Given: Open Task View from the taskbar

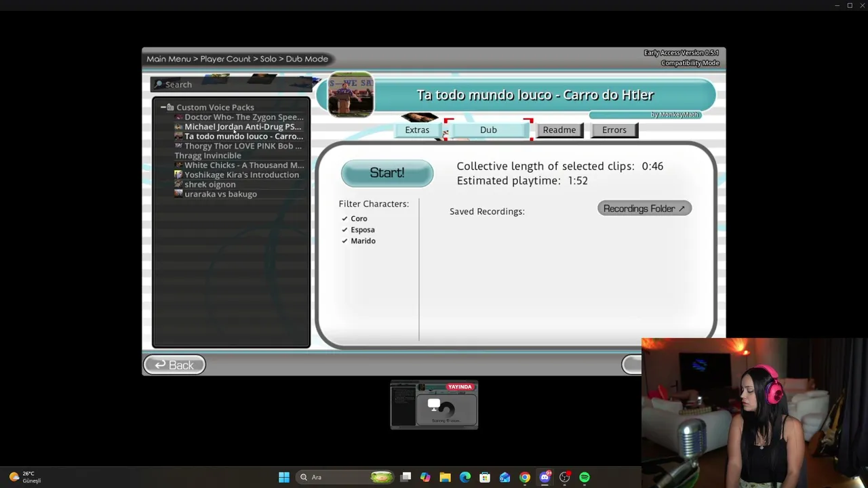Looking at the screenshot, I should pyautogui.click(x=406, y=477).
